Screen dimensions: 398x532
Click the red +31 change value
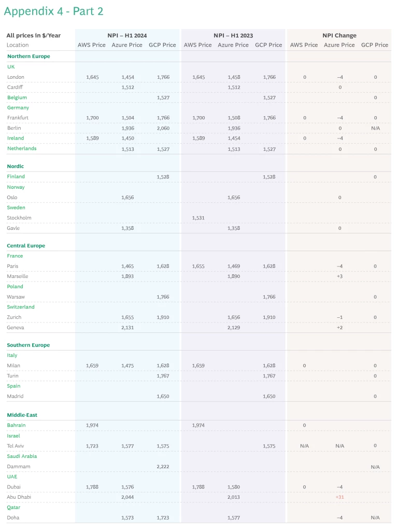pos(340,497)
